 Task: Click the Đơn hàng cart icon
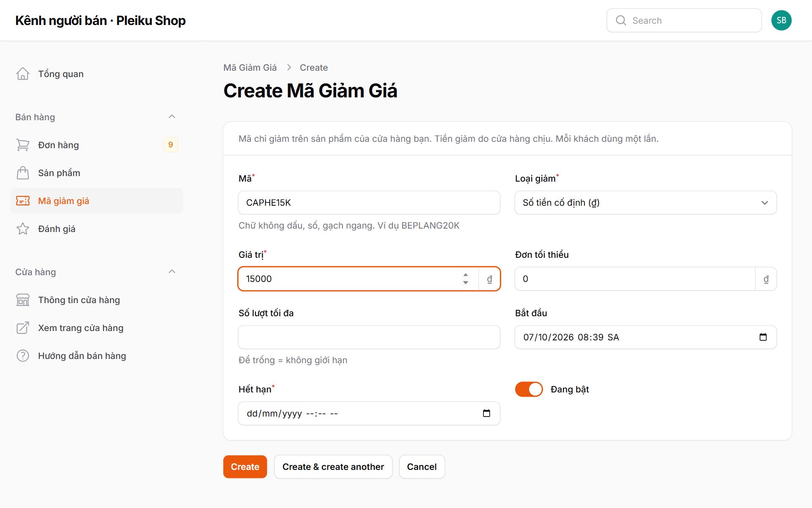[23, 145]
